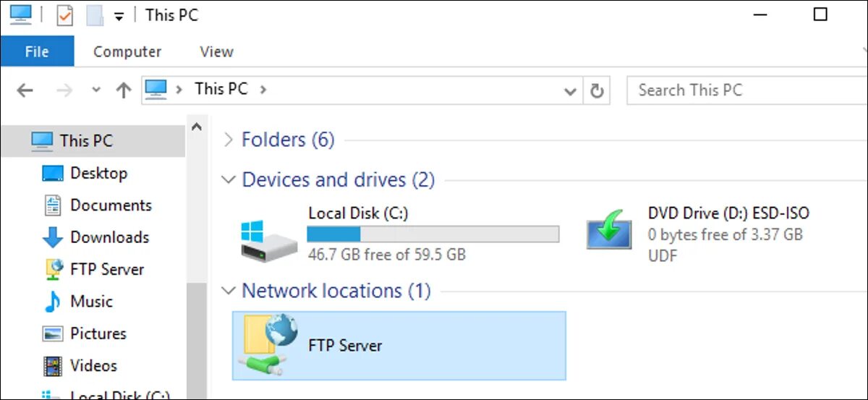Viewport: 868px width, 400px height.
Task: Expand the address bar history dropdown
Action: [x=570, y=91]
